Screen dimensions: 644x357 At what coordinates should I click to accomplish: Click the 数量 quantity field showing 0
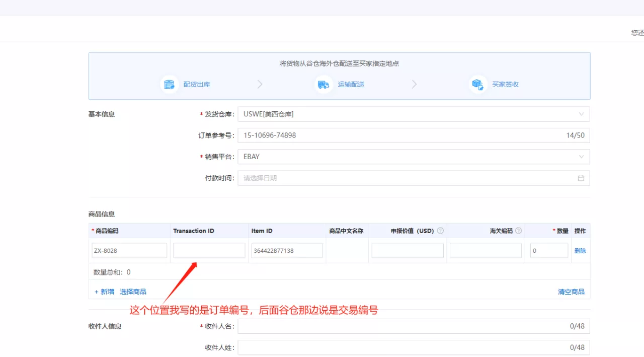click(549, 250)
